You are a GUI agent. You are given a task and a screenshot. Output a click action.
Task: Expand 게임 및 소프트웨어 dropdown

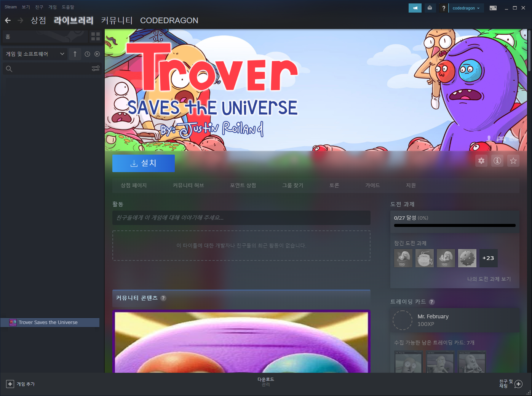35,54
